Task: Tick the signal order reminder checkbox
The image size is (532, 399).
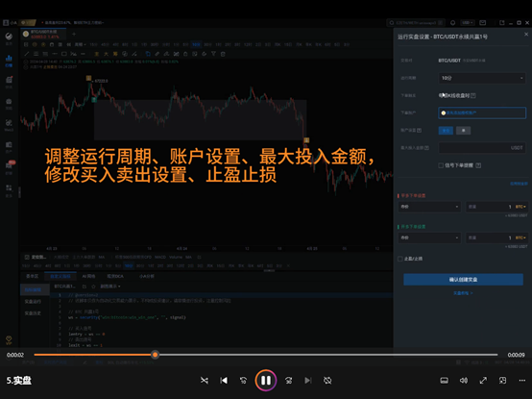Action: tap(441, 165)
